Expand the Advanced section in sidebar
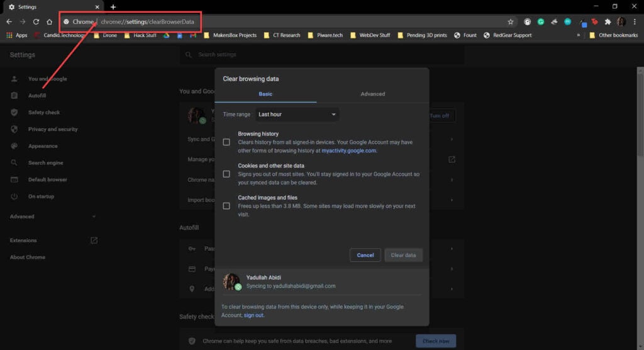 click(53, 217)
